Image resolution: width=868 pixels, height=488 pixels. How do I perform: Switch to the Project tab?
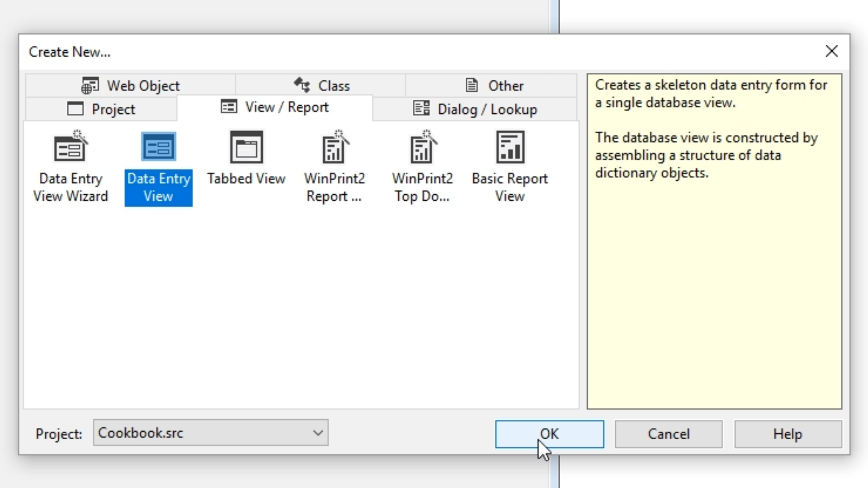[x=101, y=109]
